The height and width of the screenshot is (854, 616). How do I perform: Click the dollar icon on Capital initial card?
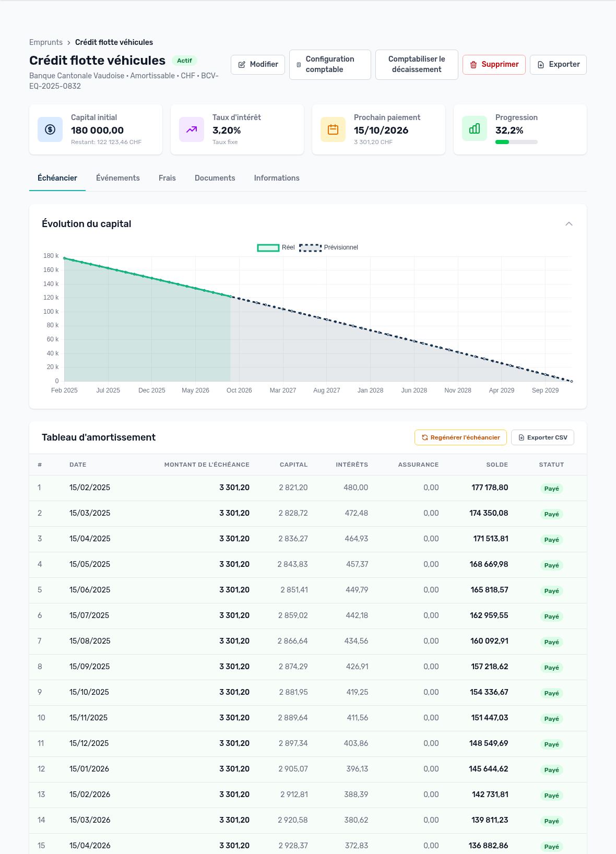(50, 129)
